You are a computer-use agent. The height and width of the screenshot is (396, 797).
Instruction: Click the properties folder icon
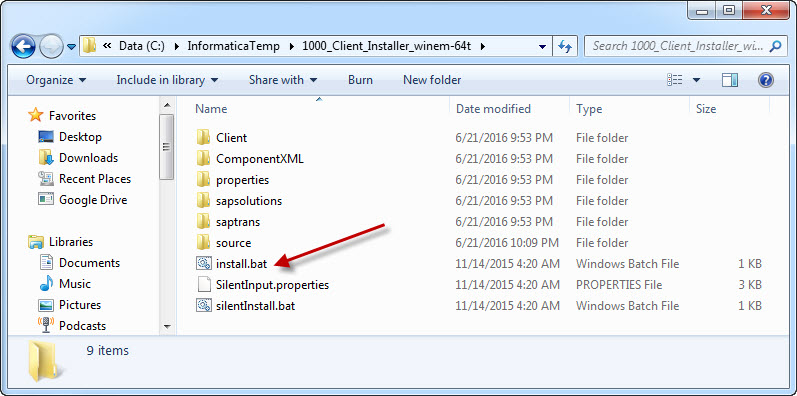[203, 179]
